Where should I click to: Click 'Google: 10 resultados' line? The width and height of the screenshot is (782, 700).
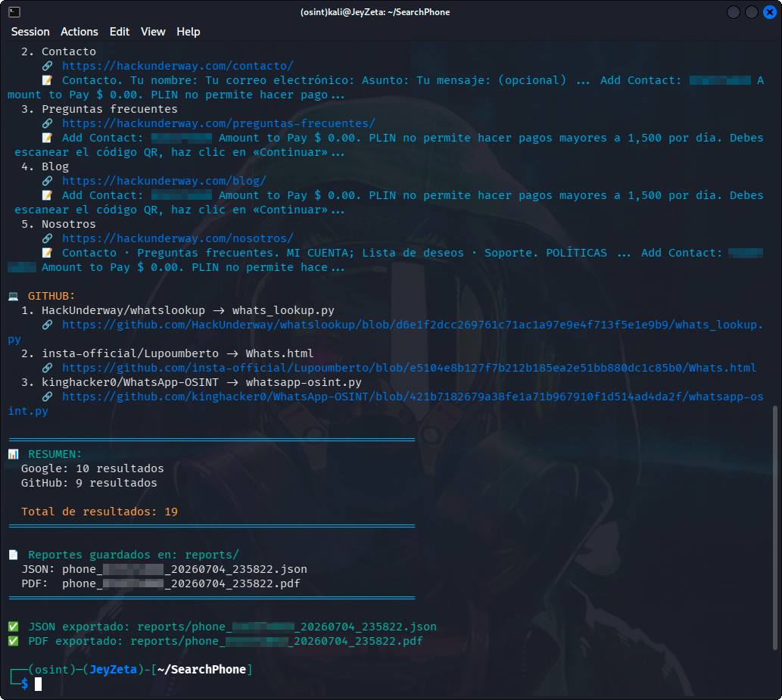[x=92, y=468]
